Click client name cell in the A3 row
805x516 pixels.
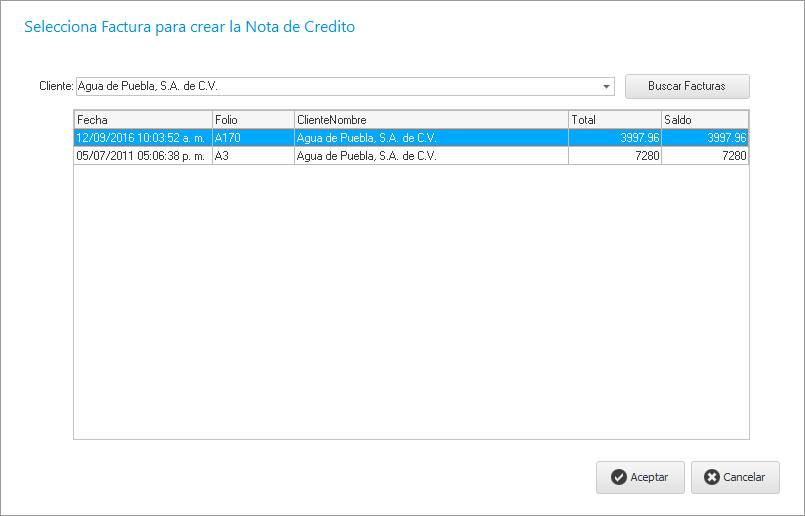pyautogui.click(x=430, y=156)
